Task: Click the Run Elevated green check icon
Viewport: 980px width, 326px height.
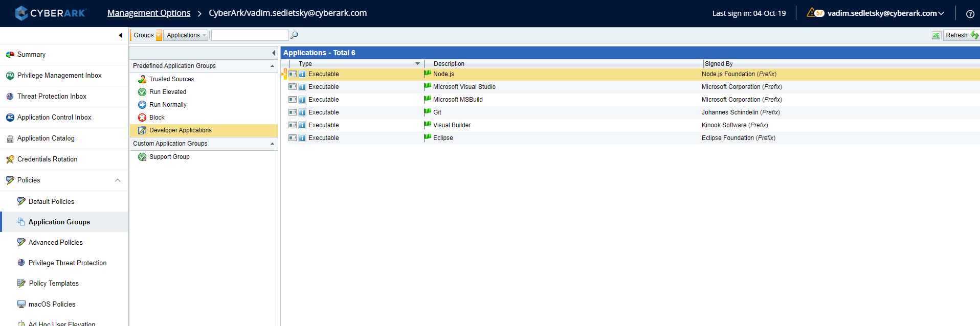Action: (x=142, y=92)
